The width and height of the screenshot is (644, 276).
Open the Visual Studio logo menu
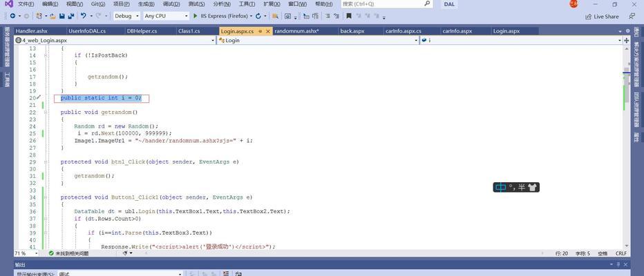8,3
